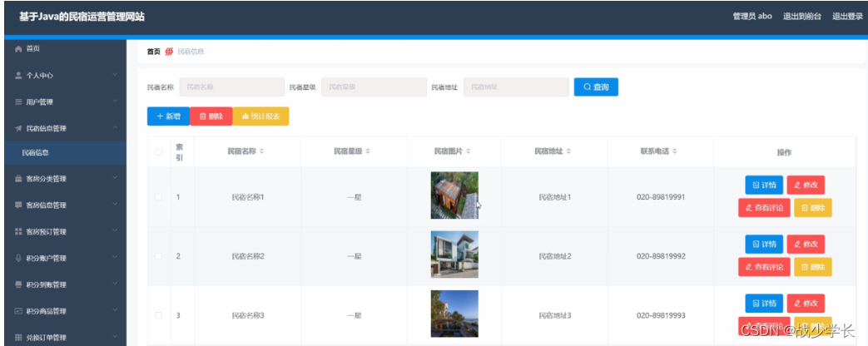Click 退出登录 in the header

847,17
